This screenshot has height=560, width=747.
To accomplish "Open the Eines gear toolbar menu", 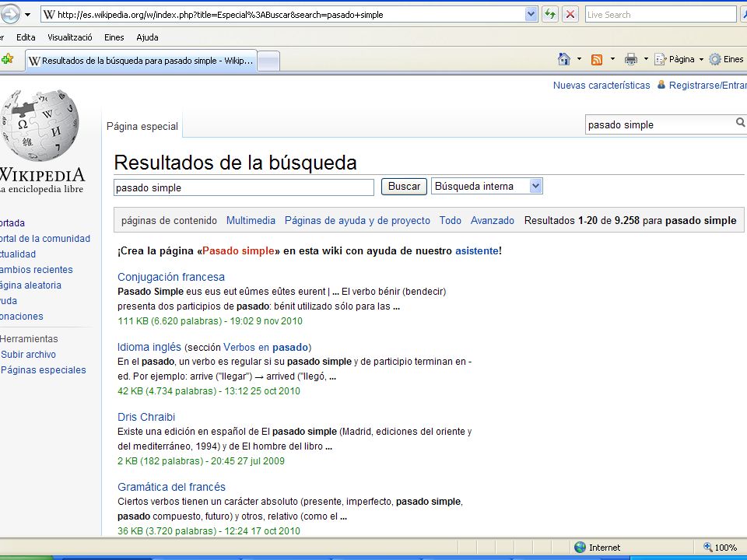I will [727, 59].
